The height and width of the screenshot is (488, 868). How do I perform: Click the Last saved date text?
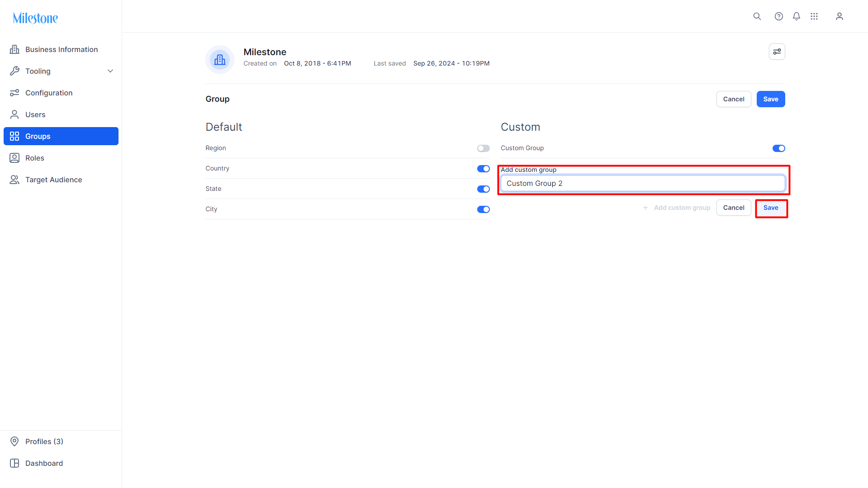pos(451,63)
